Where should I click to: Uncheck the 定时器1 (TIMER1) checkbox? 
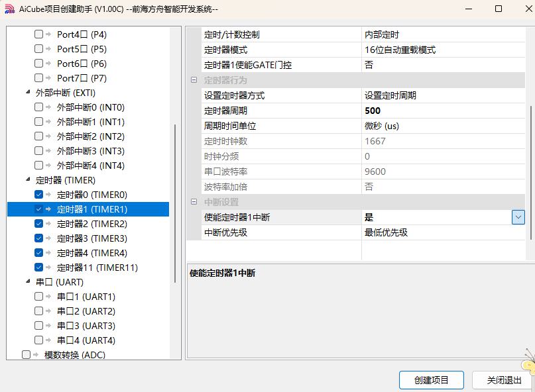[38, 209]
